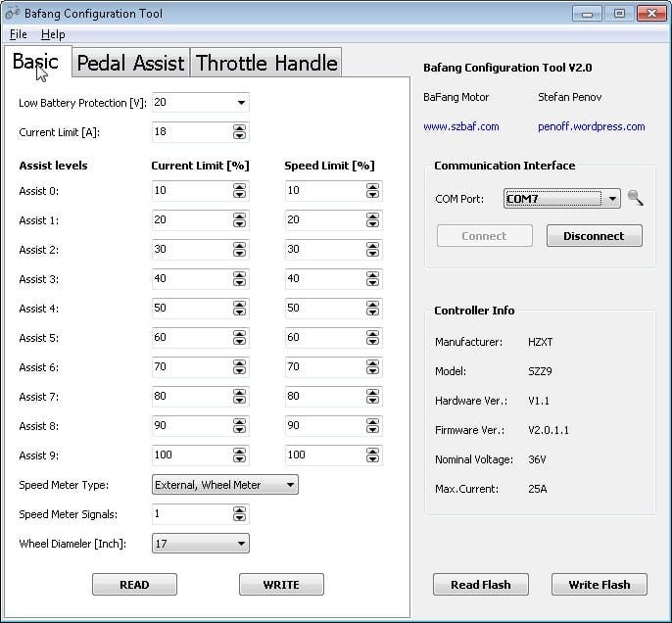This screenshot has width=672, height=623.
Task: Click the Assist 6 current limit spinner
Action: point(240,367)
